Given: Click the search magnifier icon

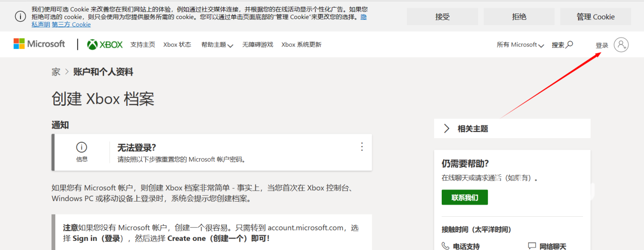Looking at the screenshot, I should 570,44.
